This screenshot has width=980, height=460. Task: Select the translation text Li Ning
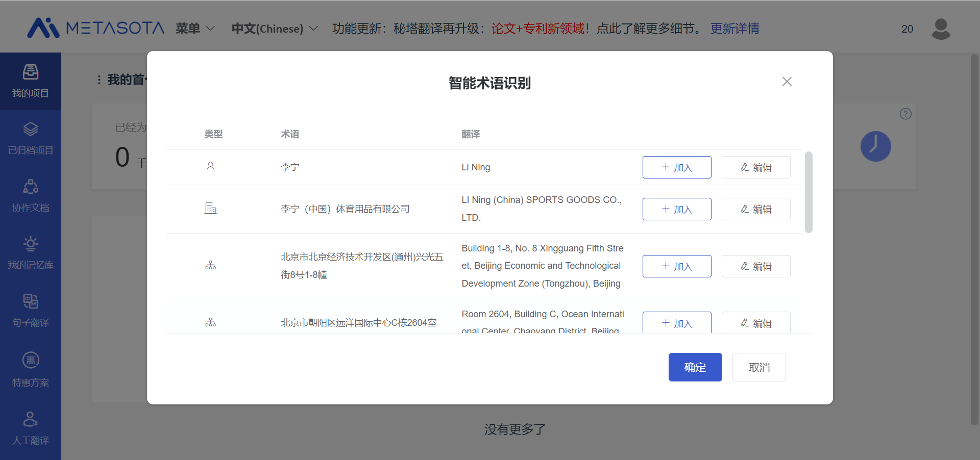pyautogui.click(x=476, y=167)
